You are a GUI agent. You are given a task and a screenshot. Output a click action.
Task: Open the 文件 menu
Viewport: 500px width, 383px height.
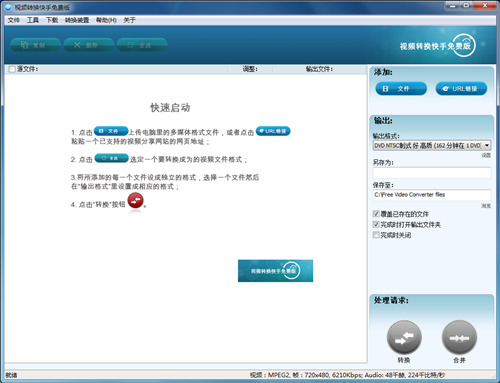14,20
